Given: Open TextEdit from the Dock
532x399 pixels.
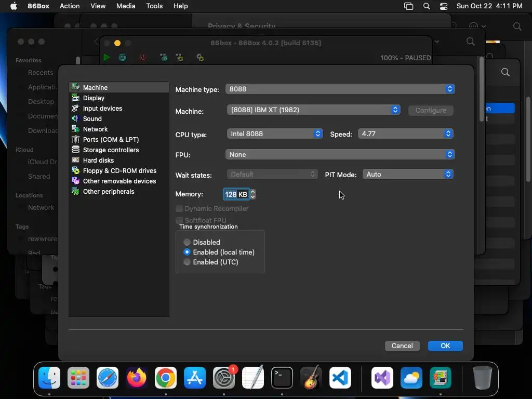Looking at the screenshot, I should pos(253,378).
